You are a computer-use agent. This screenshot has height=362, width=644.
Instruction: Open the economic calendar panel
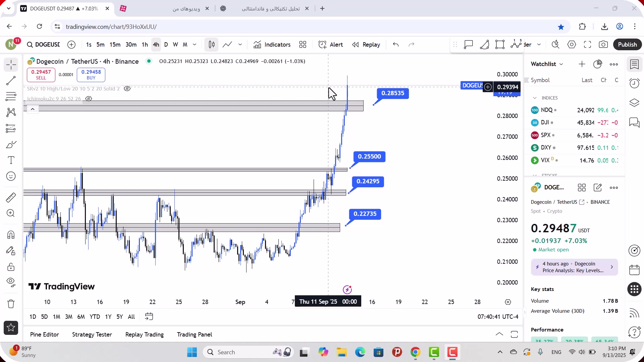coord(634,270)
